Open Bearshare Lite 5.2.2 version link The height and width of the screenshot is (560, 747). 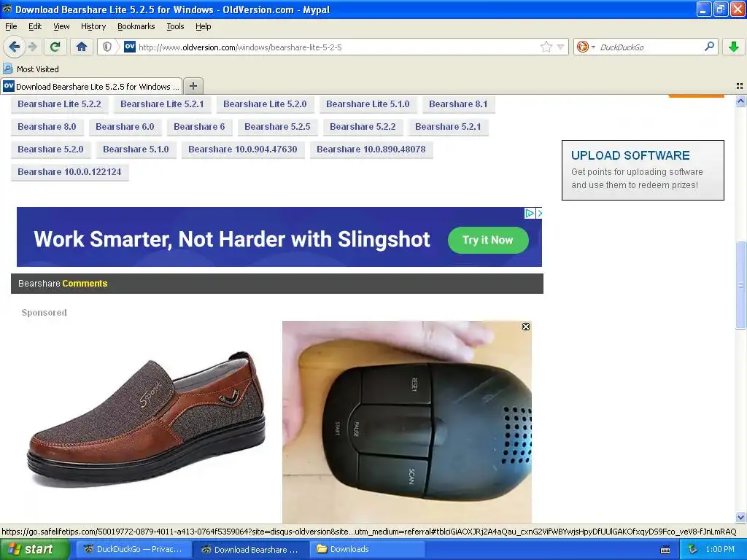pos(59,104)
